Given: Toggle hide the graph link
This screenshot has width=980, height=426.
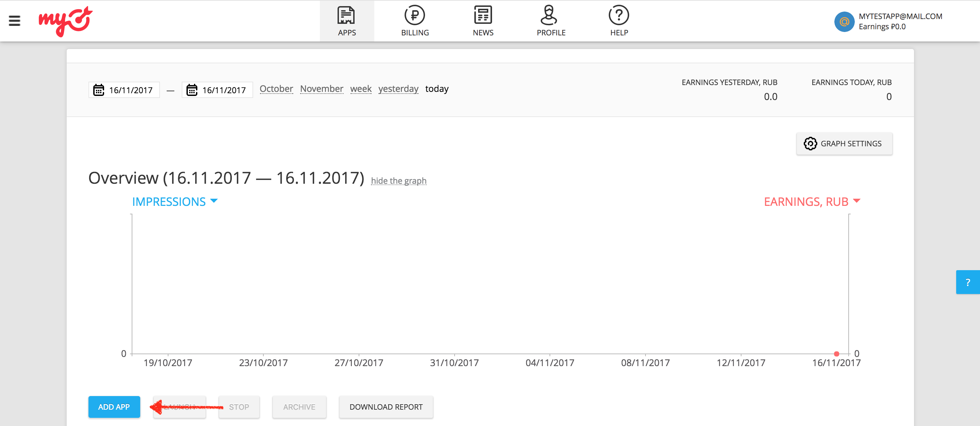Looking at the screenshot, I should pos(398,181).
